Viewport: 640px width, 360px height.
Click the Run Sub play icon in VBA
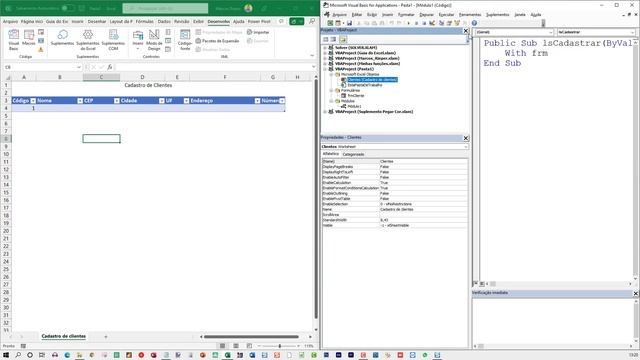408,23
